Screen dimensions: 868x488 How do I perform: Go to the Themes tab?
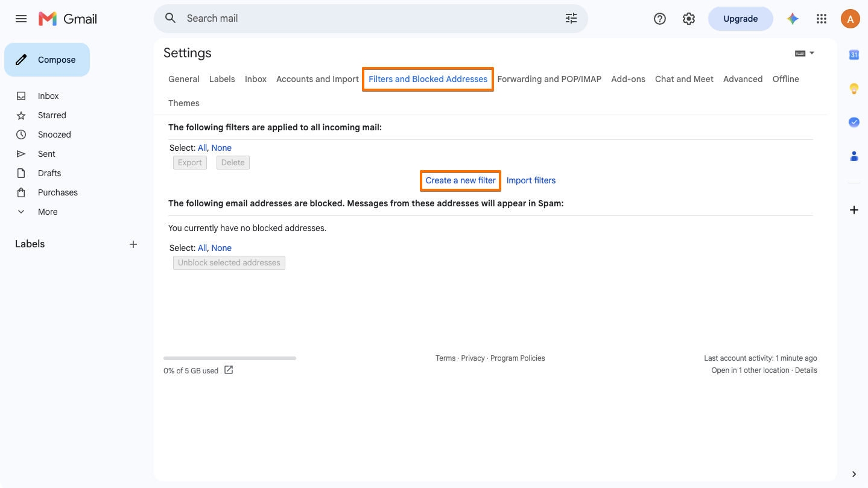coord(184,103)
